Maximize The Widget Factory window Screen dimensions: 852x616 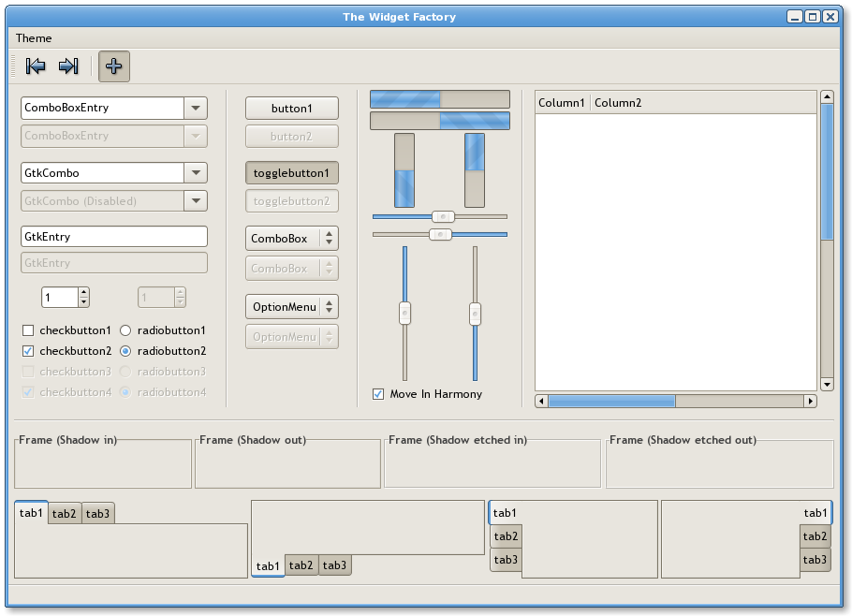pyautogui.click(x=813, y=17)
